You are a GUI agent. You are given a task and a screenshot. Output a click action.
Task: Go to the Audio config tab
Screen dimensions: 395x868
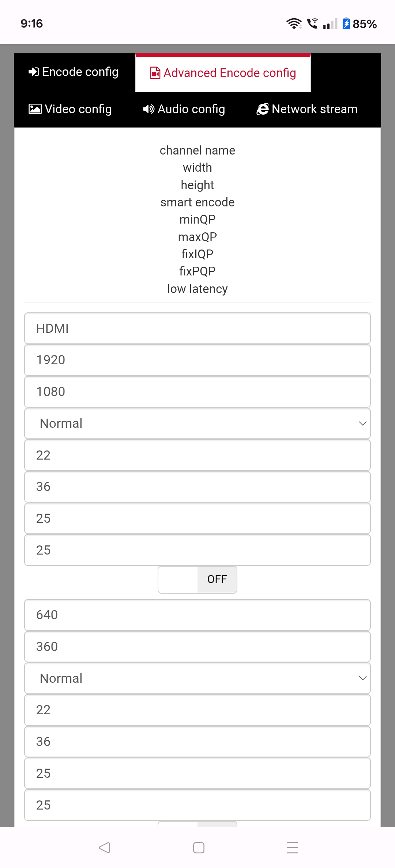tap(184, 109)
